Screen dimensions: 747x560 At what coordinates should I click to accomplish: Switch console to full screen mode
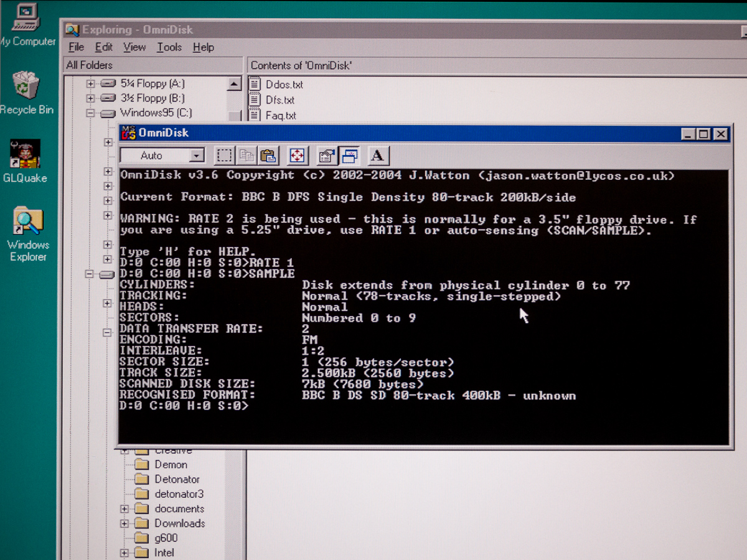click(297, 156)
